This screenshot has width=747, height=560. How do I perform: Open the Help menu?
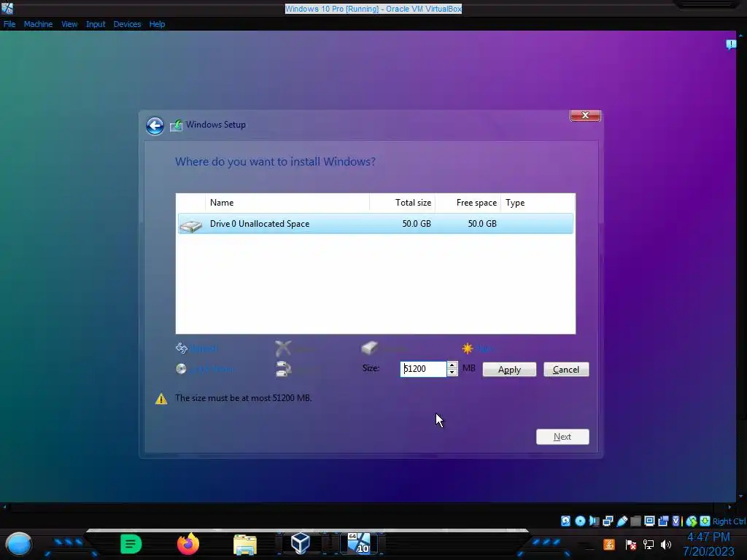click(x=158, y=24)
